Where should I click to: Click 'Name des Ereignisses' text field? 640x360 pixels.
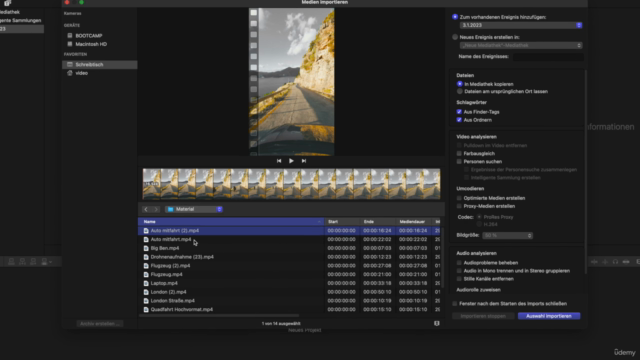548,57
